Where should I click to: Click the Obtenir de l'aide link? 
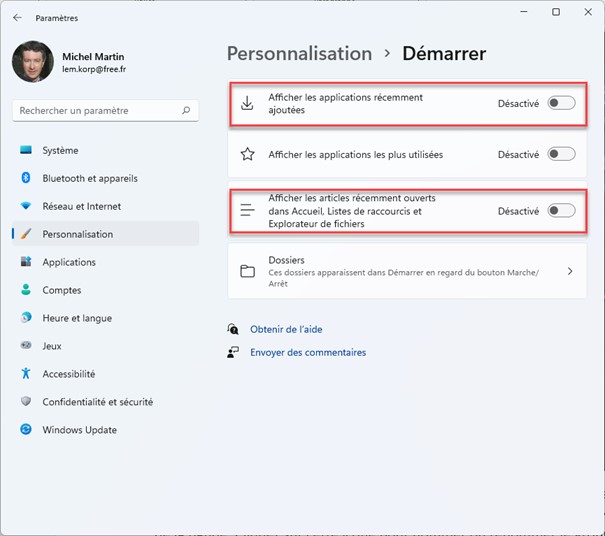tap(286, 329)
